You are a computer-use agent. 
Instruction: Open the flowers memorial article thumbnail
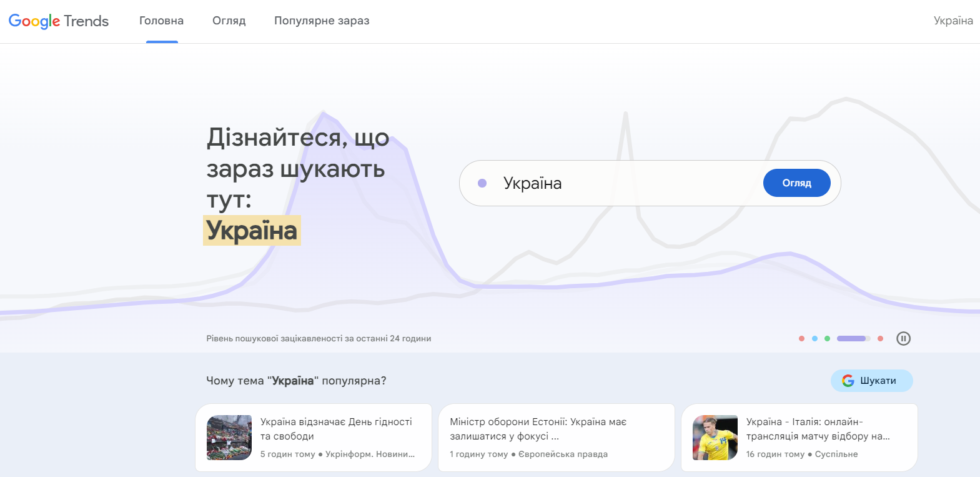tap(229, 438)
